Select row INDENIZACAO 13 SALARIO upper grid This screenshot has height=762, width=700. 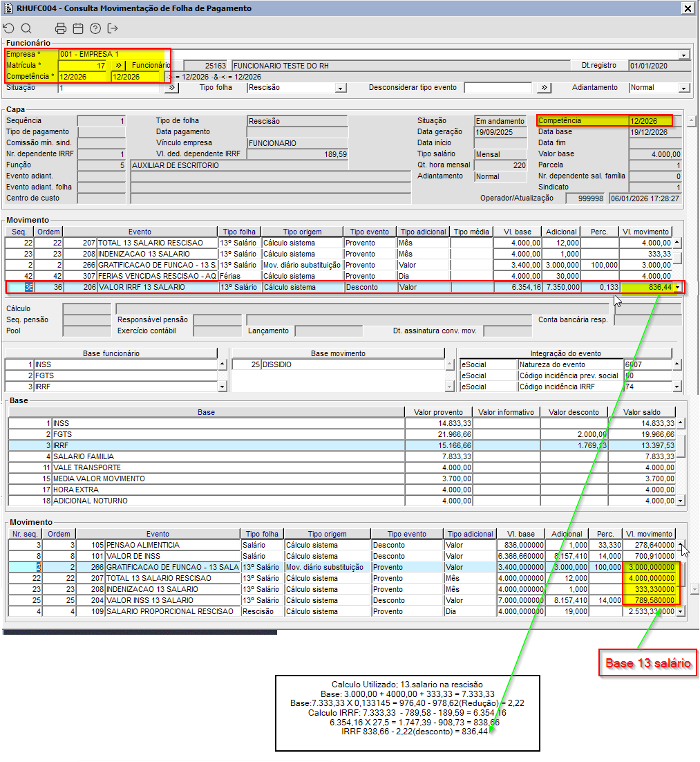tap(339, 254)
